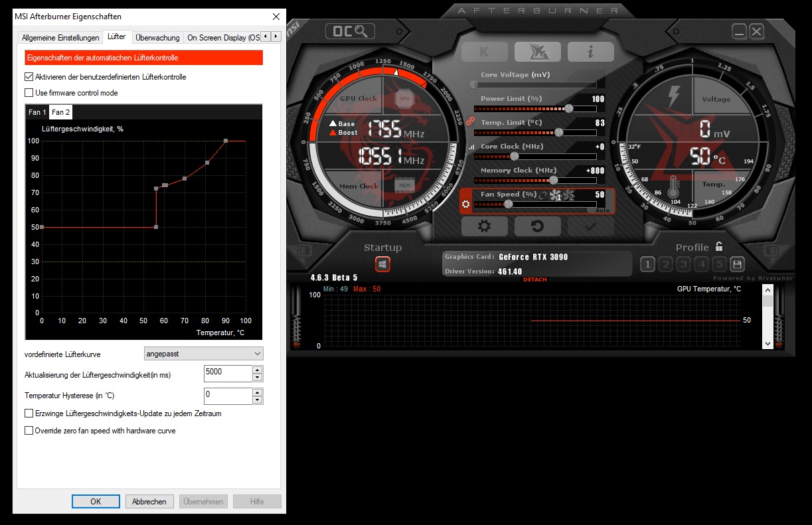Click the Übernehmen button
The width and height of the screenshot is (812, 525).
point(203,501)
